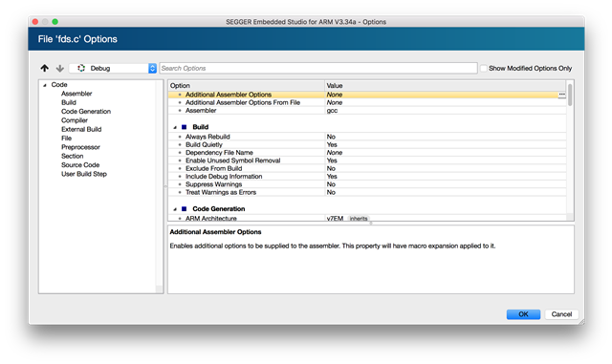Viewport: 612px width, 364px height.
Task: Select Compiler in the category tree
Action: pos(75,120)
